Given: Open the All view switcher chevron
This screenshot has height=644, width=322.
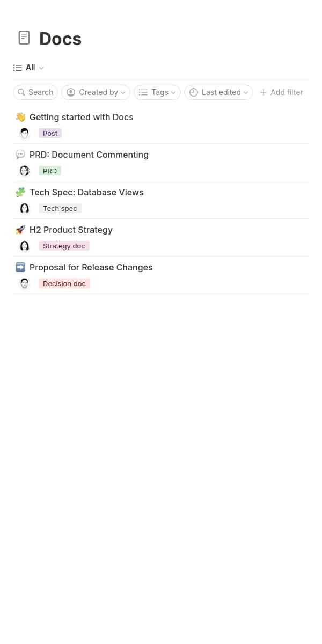Looking at the screenshot, I should (x=41, y=68).
